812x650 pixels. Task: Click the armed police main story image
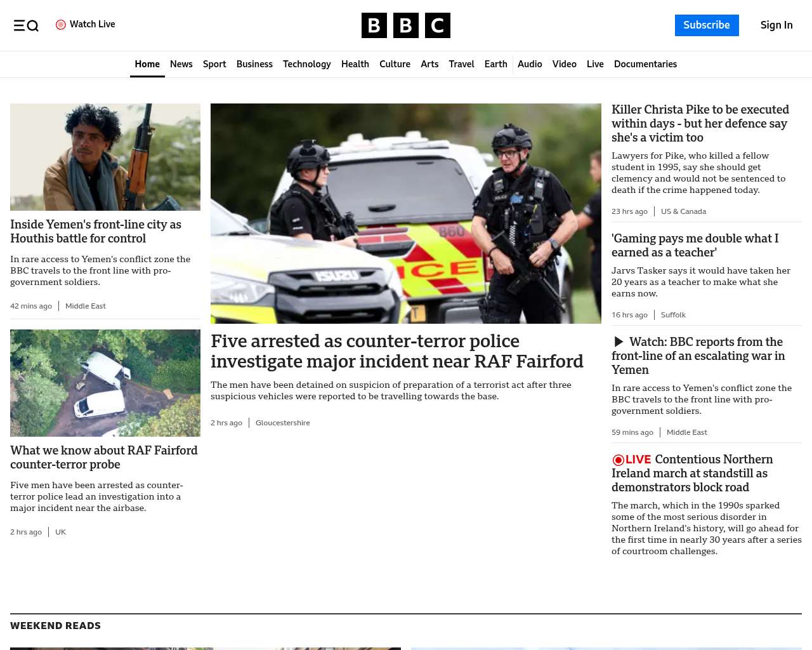(406, 213)
